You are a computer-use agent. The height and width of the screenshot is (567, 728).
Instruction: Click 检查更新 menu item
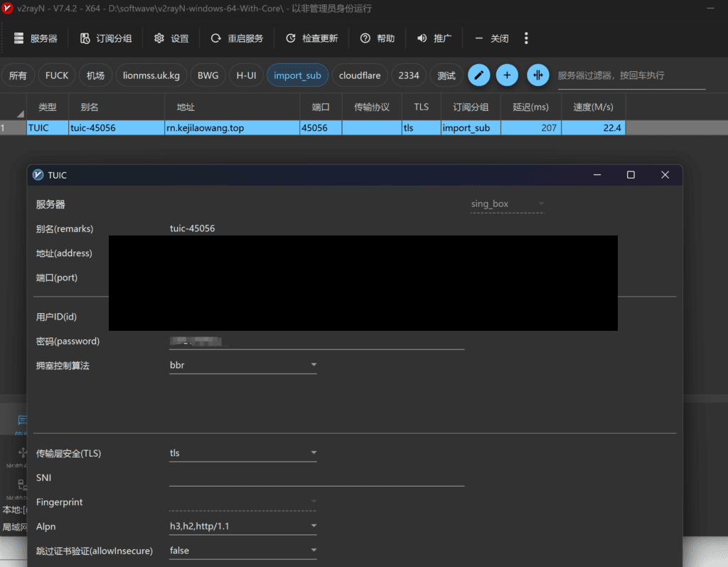click(x=311, y=38)
